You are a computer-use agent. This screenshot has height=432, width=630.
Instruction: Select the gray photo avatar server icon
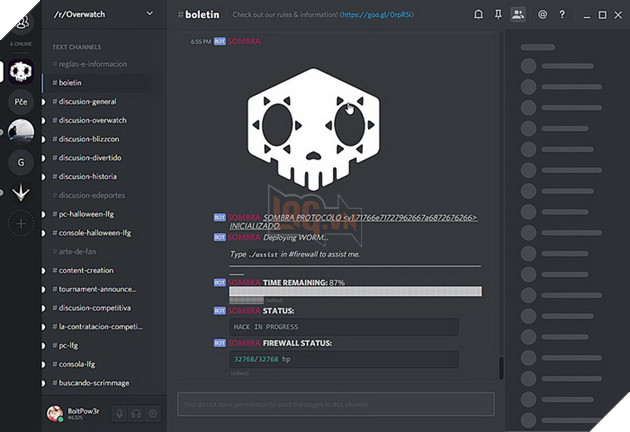click(21, 131)
